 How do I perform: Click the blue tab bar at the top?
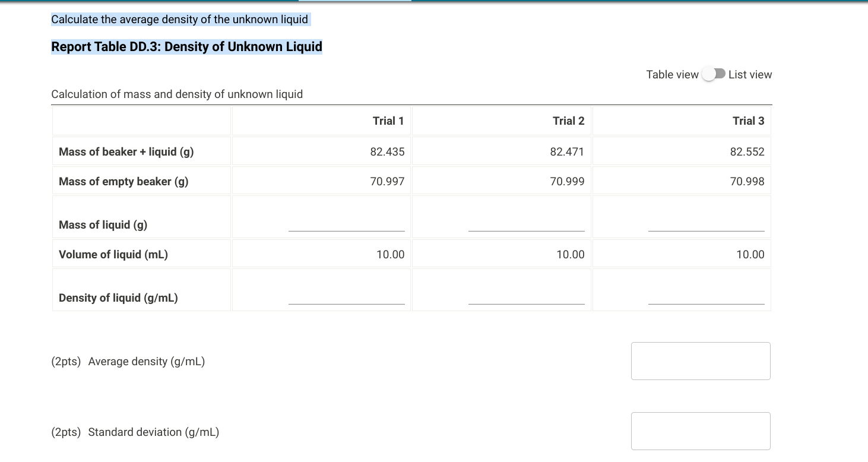(355, 1)
